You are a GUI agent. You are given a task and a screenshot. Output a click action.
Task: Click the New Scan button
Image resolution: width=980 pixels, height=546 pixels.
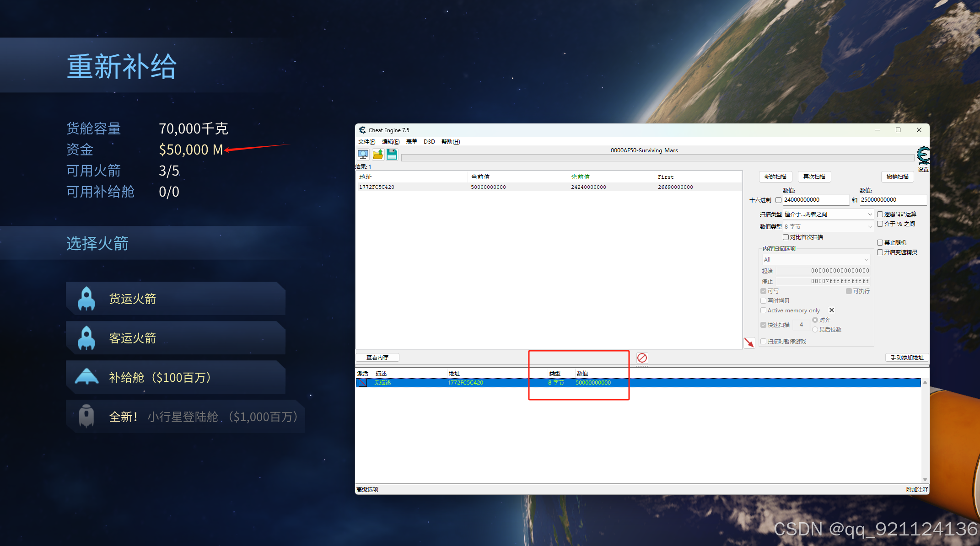[775, 177]
